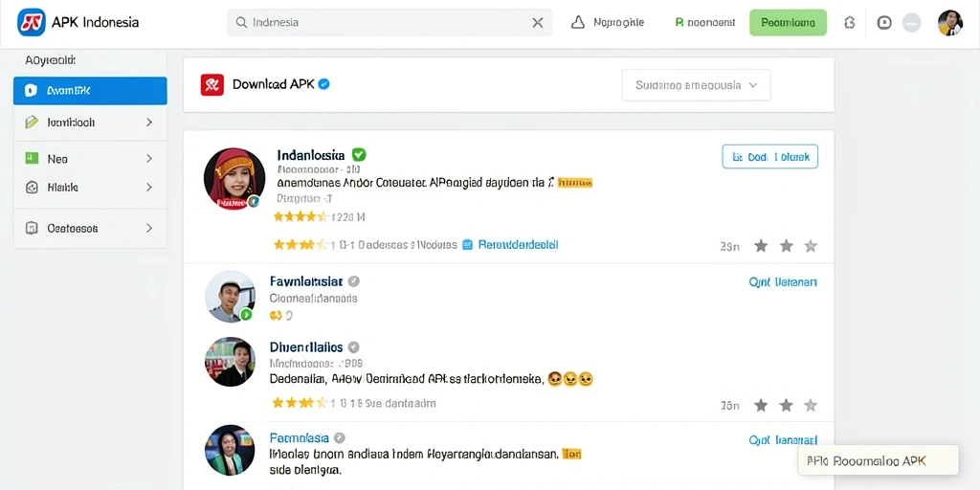Click the circular icon left of gray toggle
Viewport: 980px width, 490px height.
click(884, 23)
